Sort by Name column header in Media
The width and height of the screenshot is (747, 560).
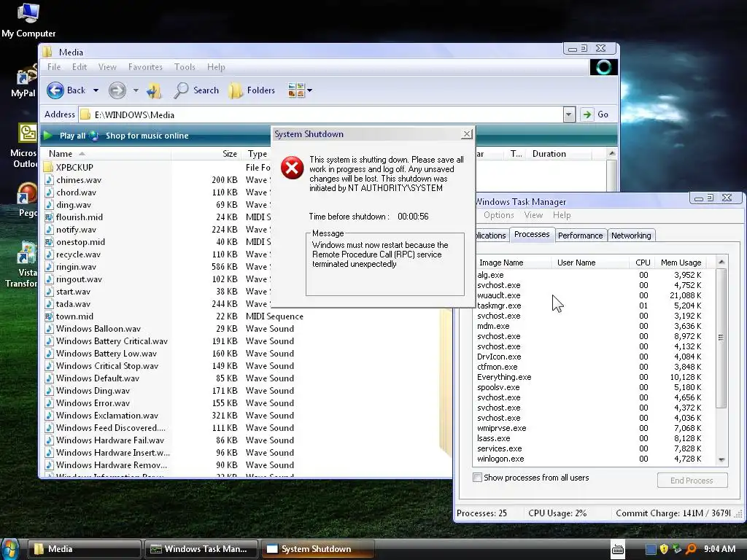point(109,154)
